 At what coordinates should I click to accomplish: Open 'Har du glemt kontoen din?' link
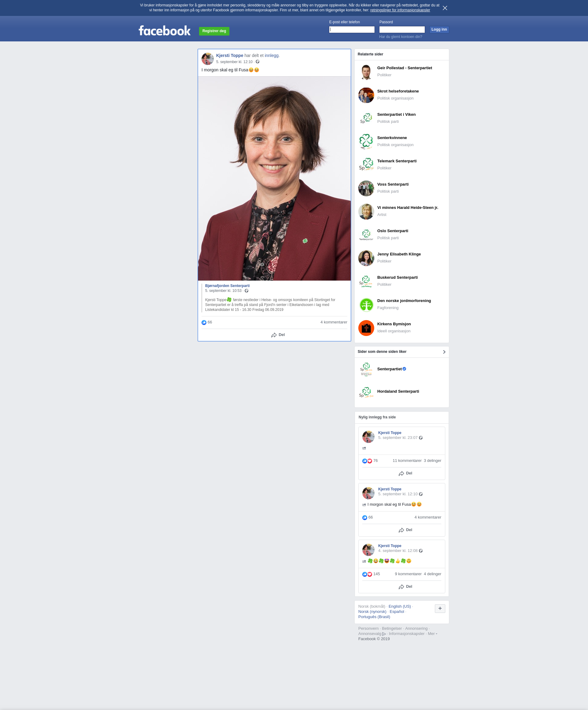[x=400, y=37]
